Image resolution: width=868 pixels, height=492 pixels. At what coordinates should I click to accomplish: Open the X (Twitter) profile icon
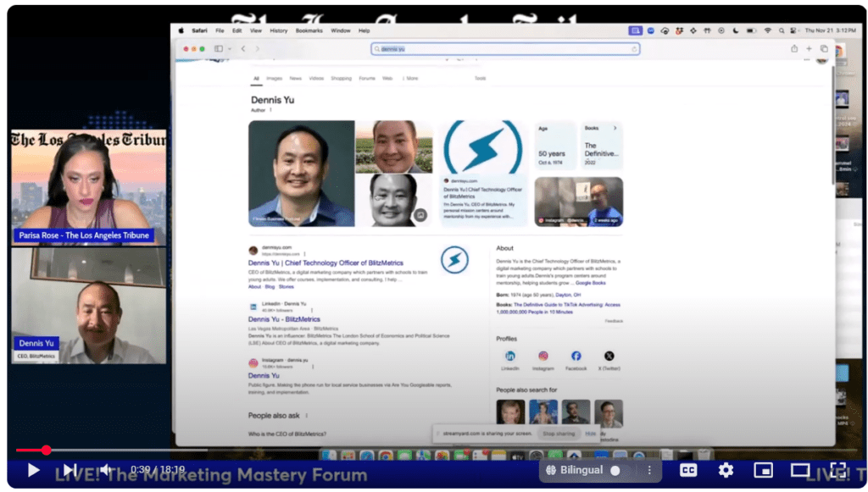click(609, 357)
